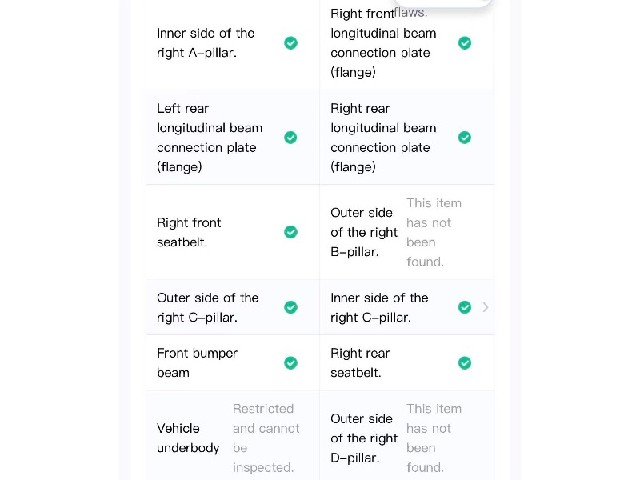Select Inner side of the right A-pillar label
The height and width of the screenshot is (480, 640).
pos(206,43)
